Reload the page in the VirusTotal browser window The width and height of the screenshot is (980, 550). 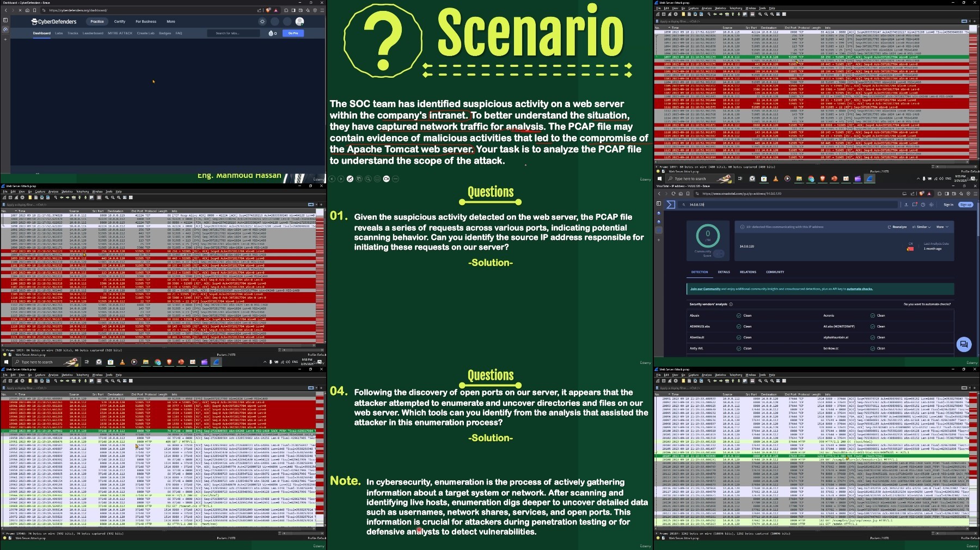point(673,194)
